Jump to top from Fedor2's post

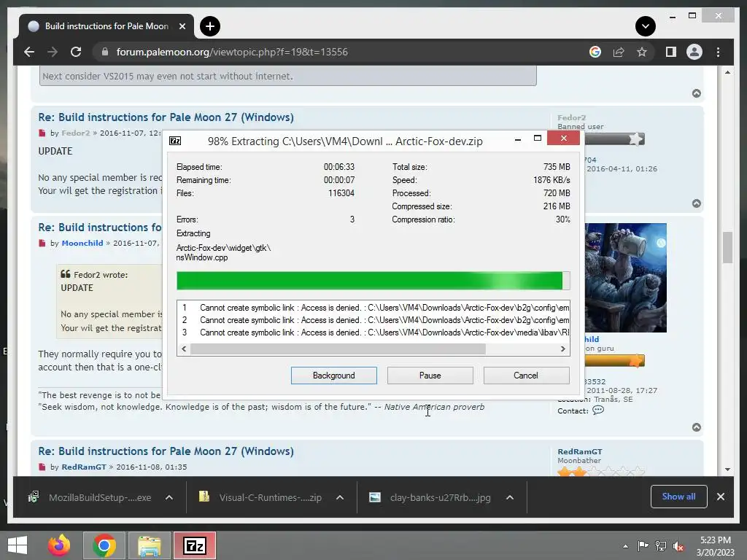697,203
